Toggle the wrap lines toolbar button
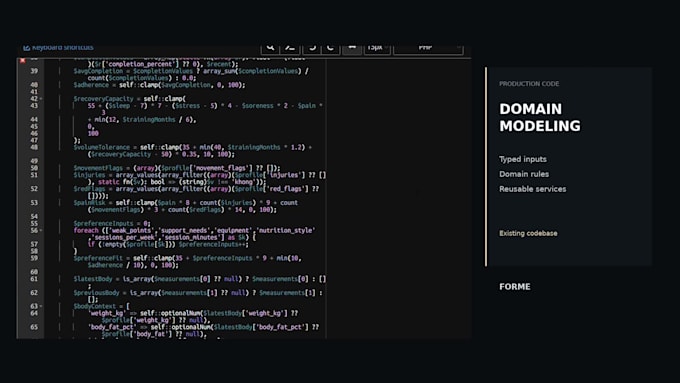Screen dimensions: 680x383 click(352, 47)
